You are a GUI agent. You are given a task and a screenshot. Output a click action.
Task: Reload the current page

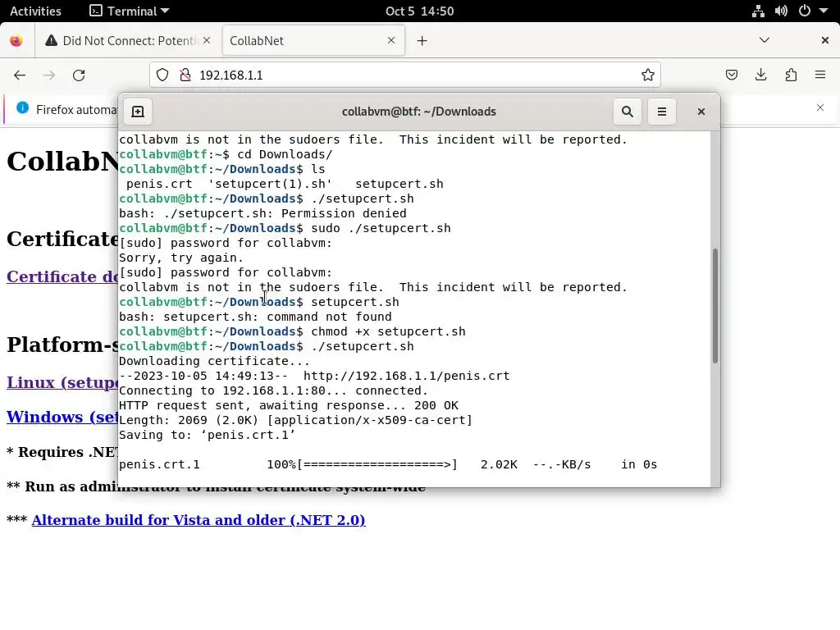click(79, 75)
